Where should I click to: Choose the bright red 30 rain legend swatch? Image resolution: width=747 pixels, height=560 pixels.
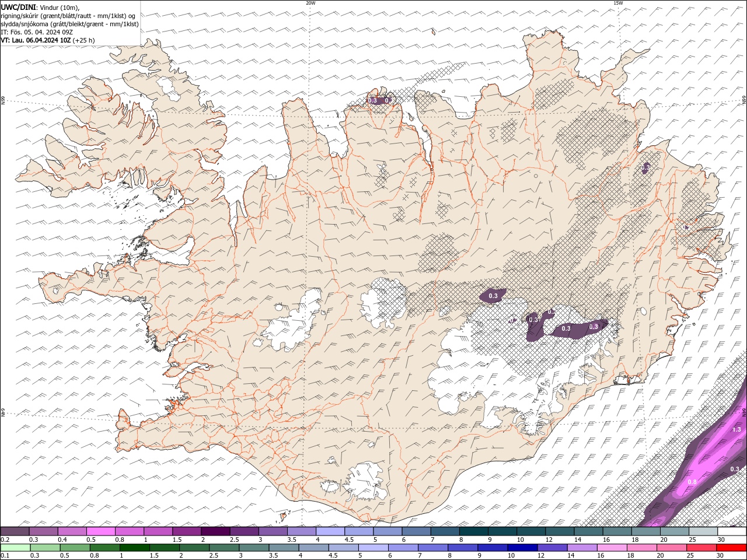[x=731, y=548]
